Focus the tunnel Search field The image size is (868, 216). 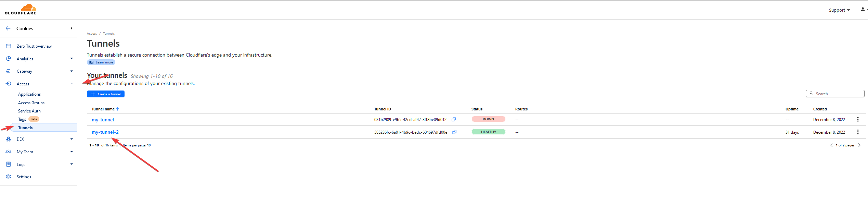[x=835, y=94]
